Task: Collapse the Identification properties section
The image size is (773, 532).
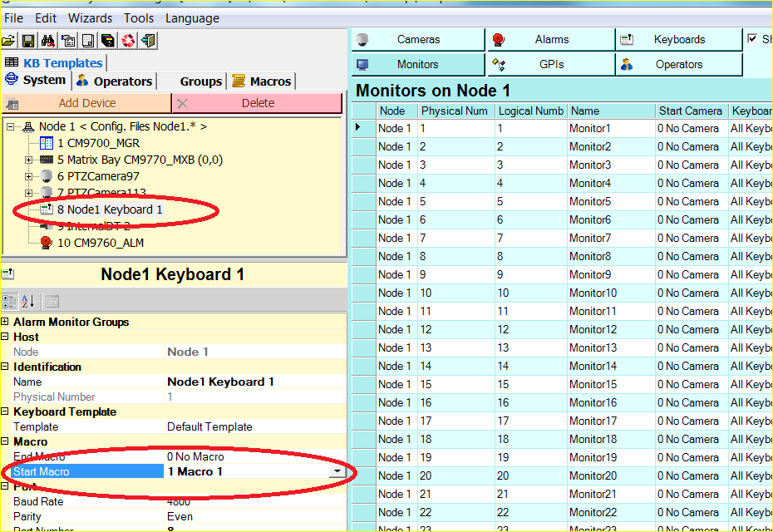Action: click(x=7, y=367)
